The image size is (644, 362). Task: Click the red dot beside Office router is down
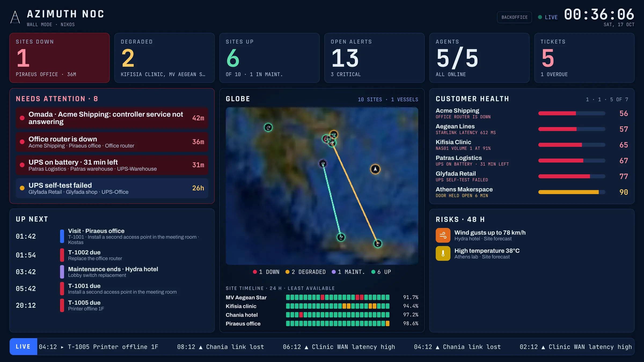(x=22, y=142)
